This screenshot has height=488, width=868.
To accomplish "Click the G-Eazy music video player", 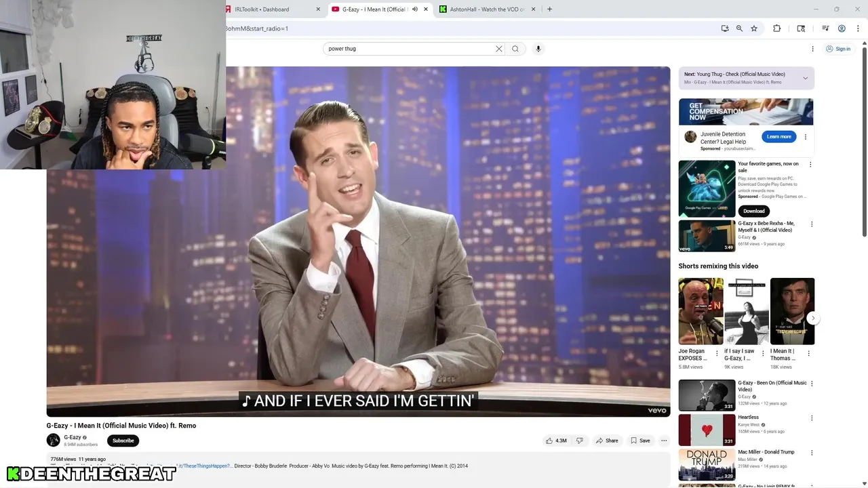I will coord(358,241).
